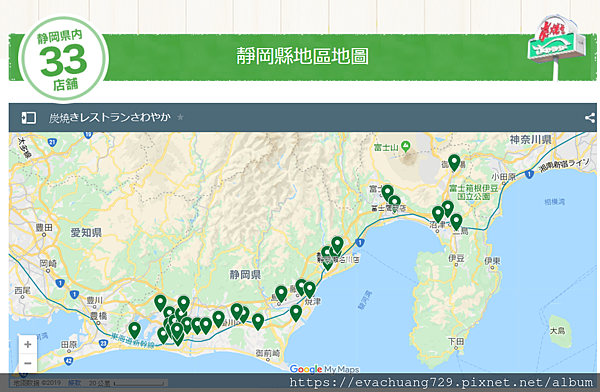
Task: Click the 静岡県 prefecture label
Action: coord(245,274)
